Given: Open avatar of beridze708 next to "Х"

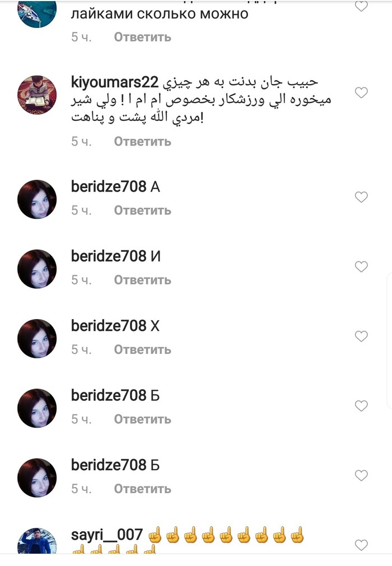Looking at the screenshot, I should tap(37, 339).
